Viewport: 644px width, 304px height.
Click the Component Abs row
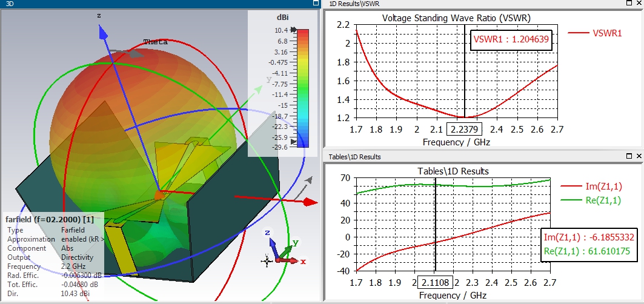coord(40,248)
